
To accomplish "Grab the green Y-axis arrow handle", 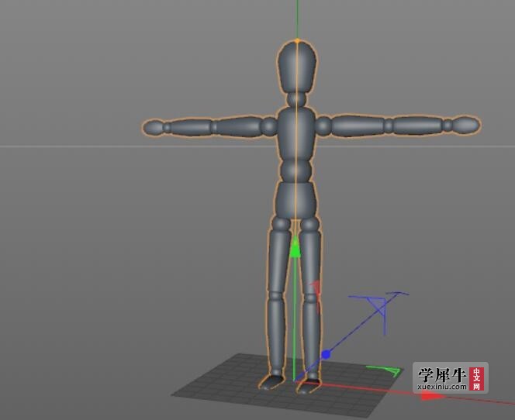I will pos(296,248).
